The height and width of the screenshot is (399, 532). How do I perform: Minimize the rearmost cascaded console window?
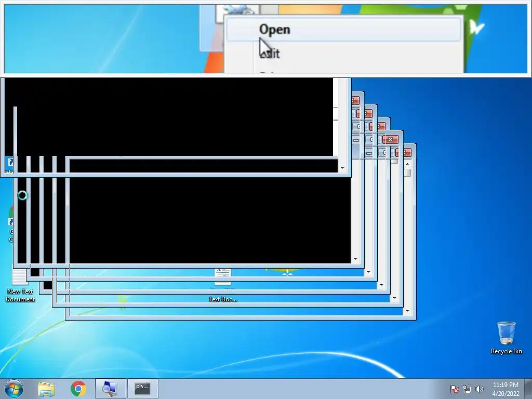369,153
